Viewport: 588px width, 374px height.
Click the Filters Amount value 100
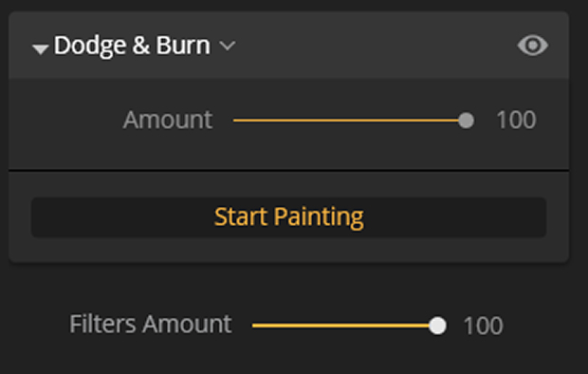(483, 326)
